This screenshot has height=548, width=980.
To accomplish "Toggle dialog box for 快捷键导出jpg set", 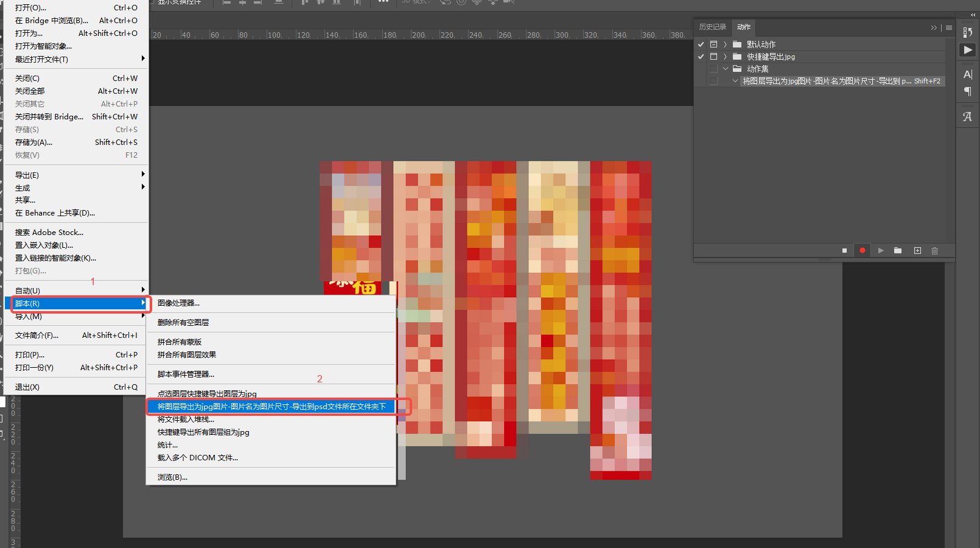I will [x=714, y=57].
